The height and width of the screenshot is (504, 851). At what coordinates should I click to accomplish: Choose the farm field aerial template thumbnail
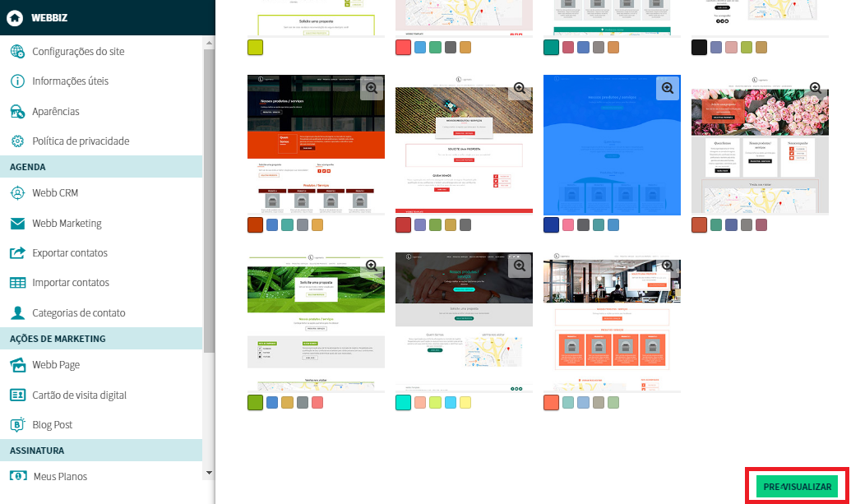click(x=464, y=144)
